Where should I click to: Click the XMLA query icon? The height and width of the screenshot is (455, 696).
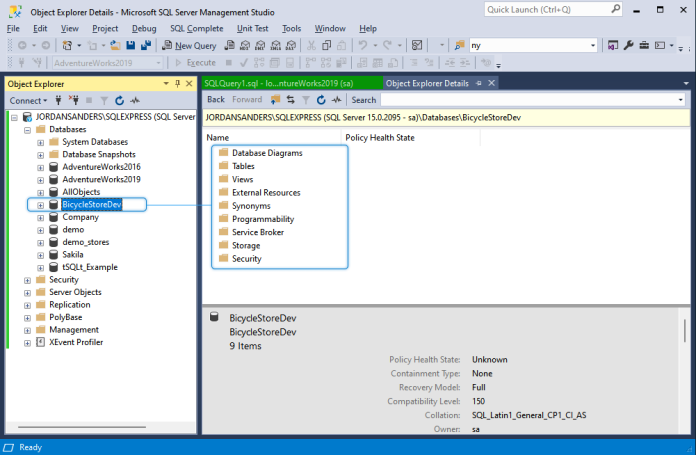pos(276,45)
